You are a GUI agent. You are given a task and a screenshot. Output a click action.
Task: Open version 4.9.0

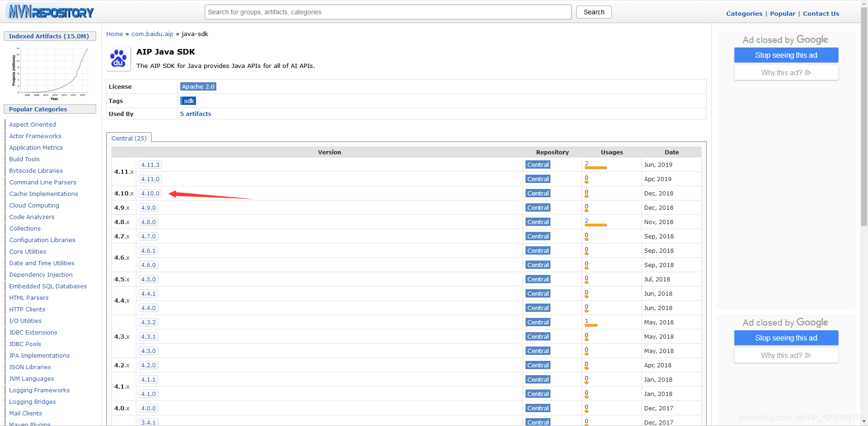coord(148,207)
